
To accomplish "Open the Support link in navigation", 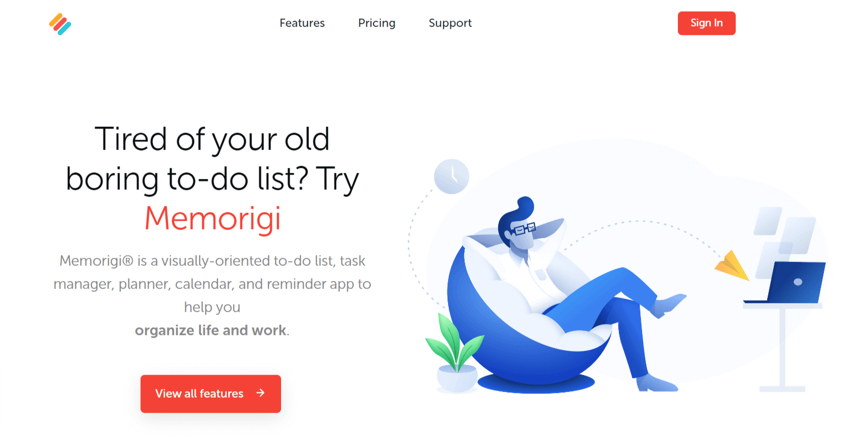I will coord(450,23).
